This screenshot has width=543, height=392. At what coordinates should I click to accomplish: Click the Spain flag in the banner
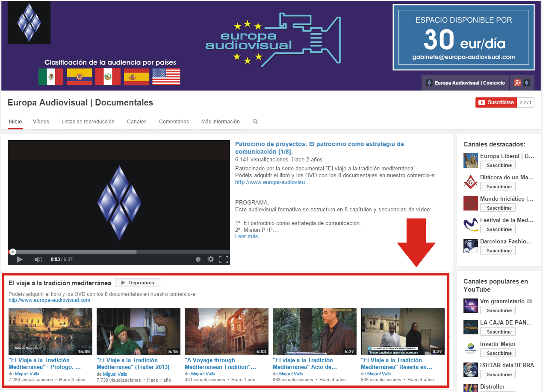[136, 77]
